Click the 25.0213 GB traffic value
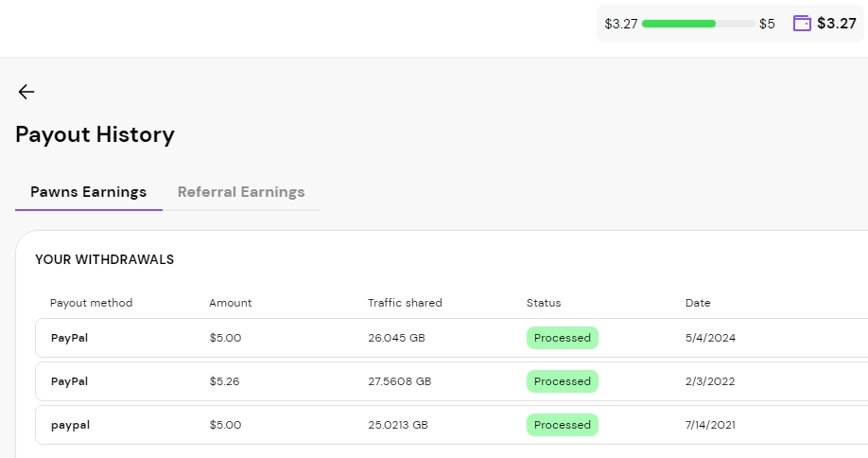Screen dimensions: 868x458 pos(398,425)
